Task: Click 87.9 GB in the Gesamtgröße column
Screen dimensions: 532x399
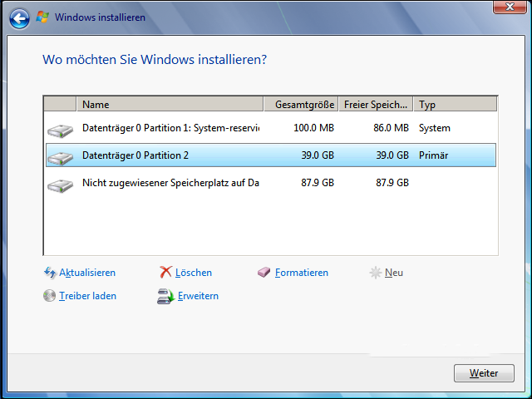Action: (318, 183)
